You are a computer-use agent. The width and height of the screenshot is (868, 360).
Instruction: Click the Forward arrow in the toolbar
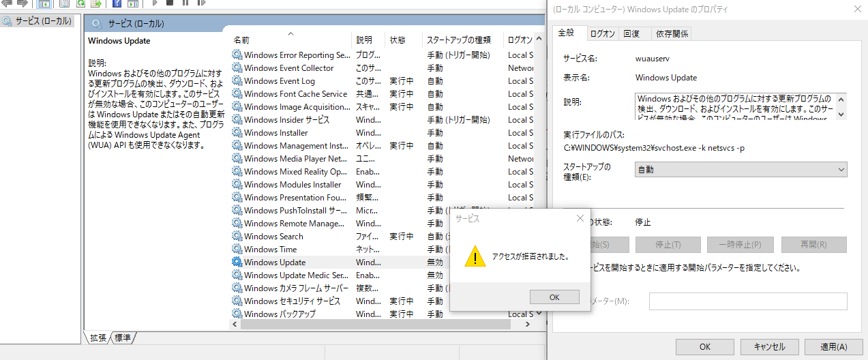point(22,3)
